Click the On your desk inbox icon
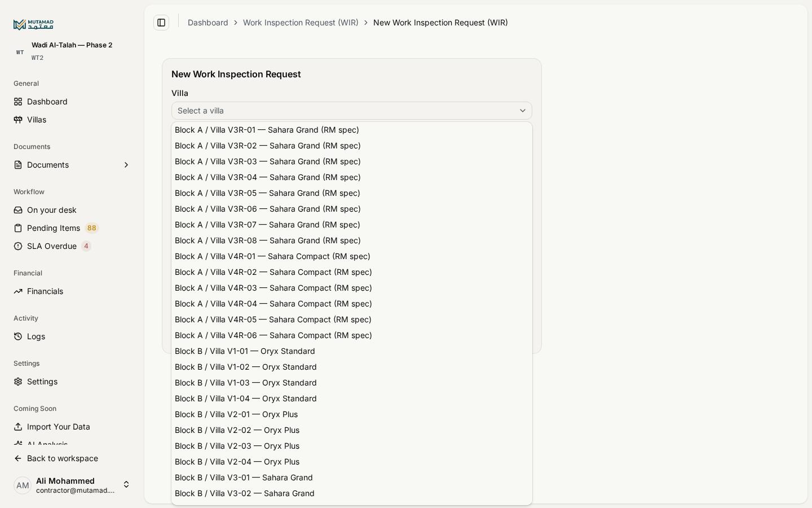 coord(18,210)
